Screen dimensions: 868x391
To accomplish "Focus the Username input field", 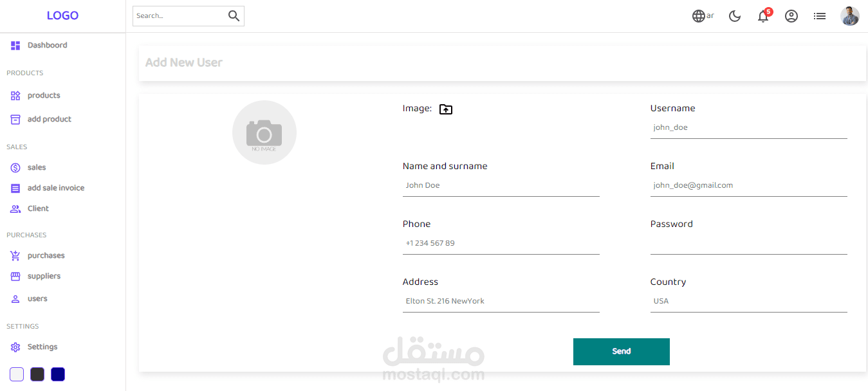I will click(x=749, y=127).
